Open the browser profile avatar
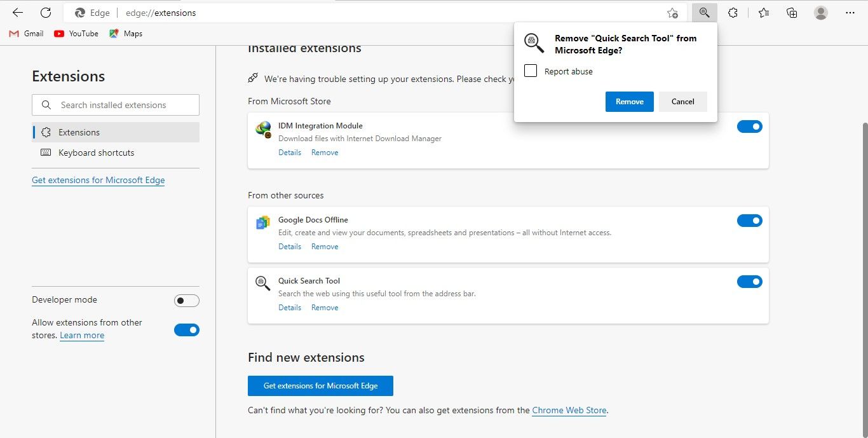Screen dimensions: 868x438 tap(820, 12)
